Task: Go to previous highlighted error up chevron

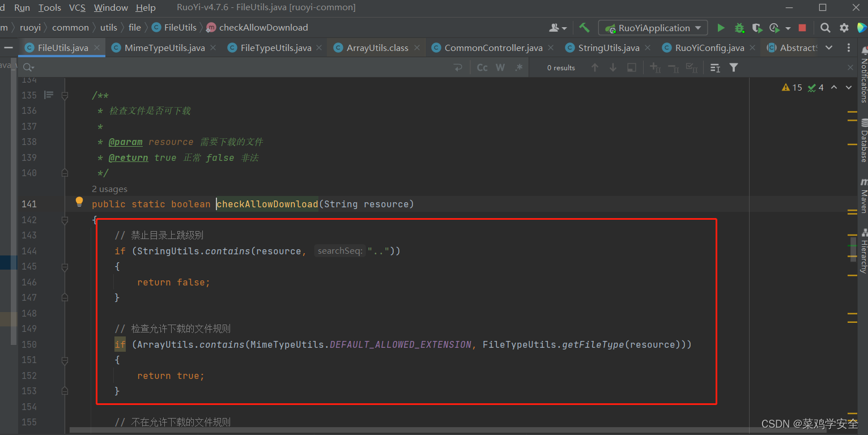Action: pyautogui.click(x=835, y=87)
